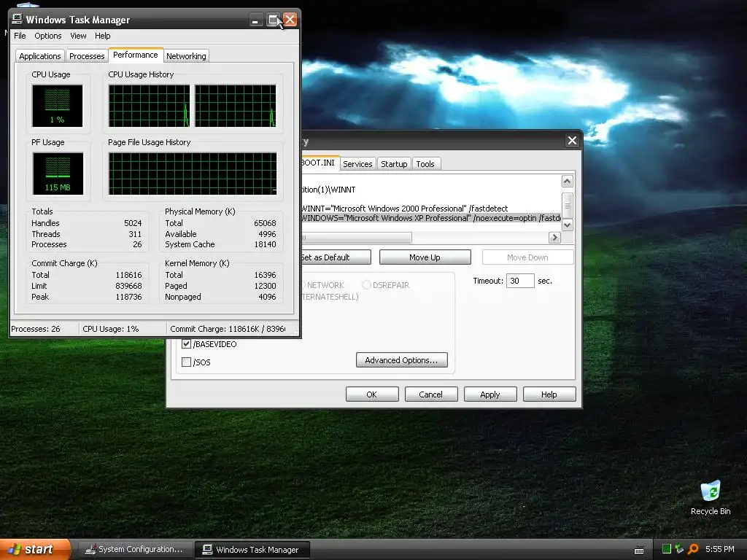
Task: Open the Tools tab in System Configuration
Action: [x=425, y=164]
